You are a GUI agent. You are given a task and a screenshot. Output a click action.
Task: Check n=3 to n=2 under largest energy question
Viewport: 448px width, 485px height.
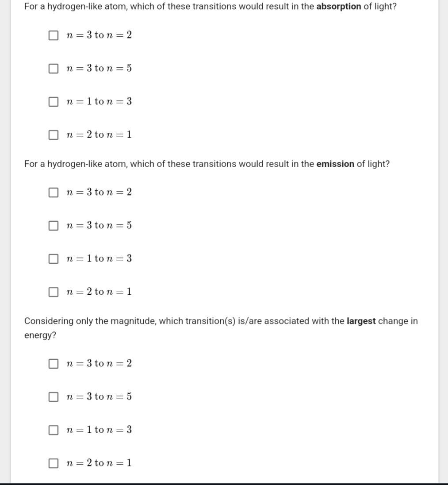pyautogui.click(x=53, y=363)
